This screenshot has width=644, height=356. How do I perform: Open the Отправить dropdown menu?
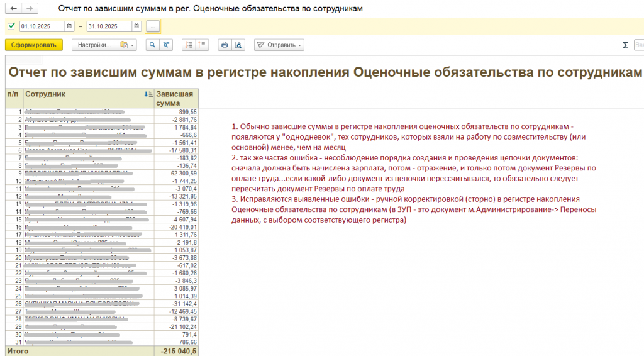click(279, 45)
